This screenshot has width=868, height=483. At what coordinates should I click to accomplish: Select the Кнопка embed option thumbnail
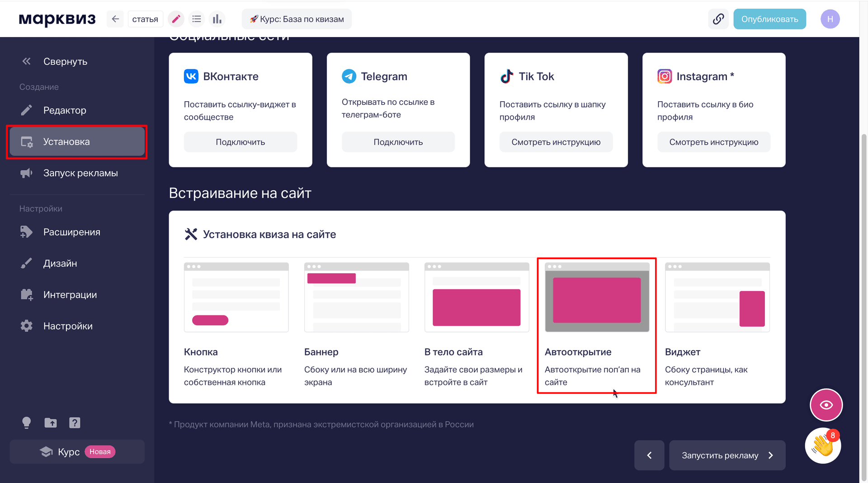236,297
